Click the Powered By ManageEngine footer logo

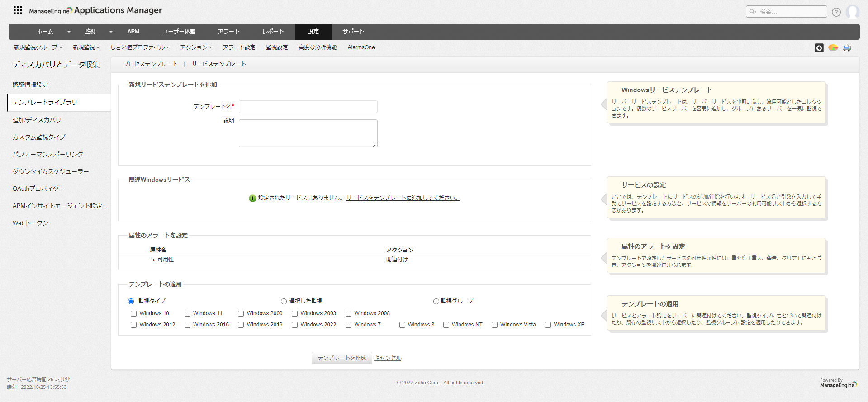pos(838,383)
